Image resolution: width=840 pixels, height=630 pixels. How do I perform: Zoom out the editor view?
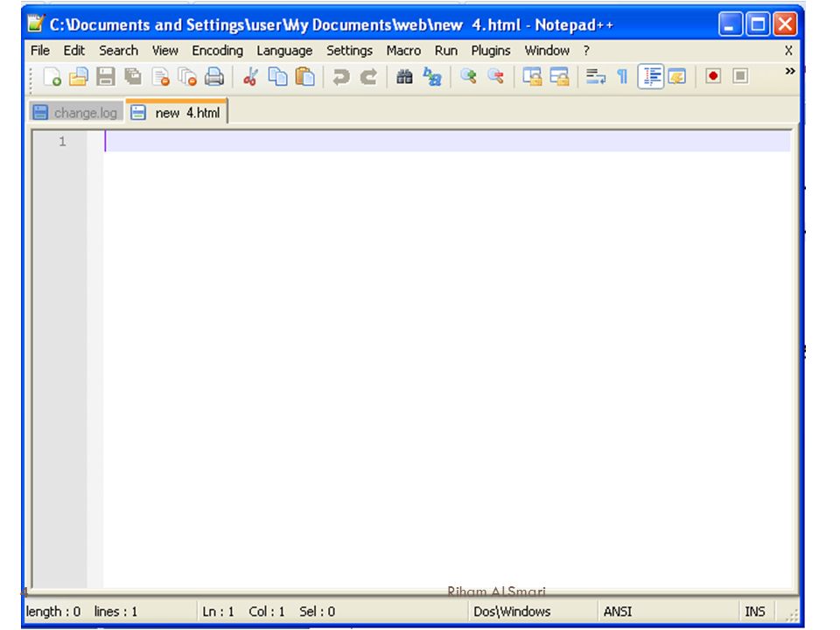[495, 77]
